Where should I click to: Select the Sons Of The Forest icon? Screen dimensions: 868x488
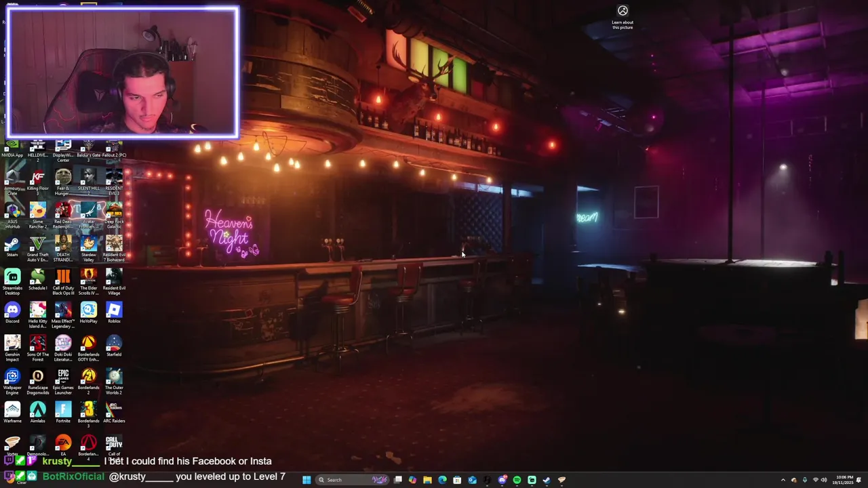click(x=37, y=348)
